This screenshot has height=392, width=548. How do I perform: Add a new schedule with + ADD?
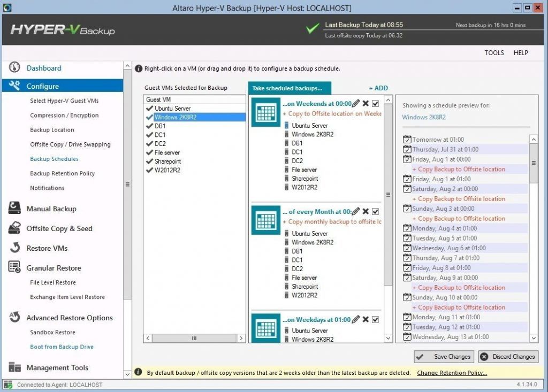[x=378, y=88]
